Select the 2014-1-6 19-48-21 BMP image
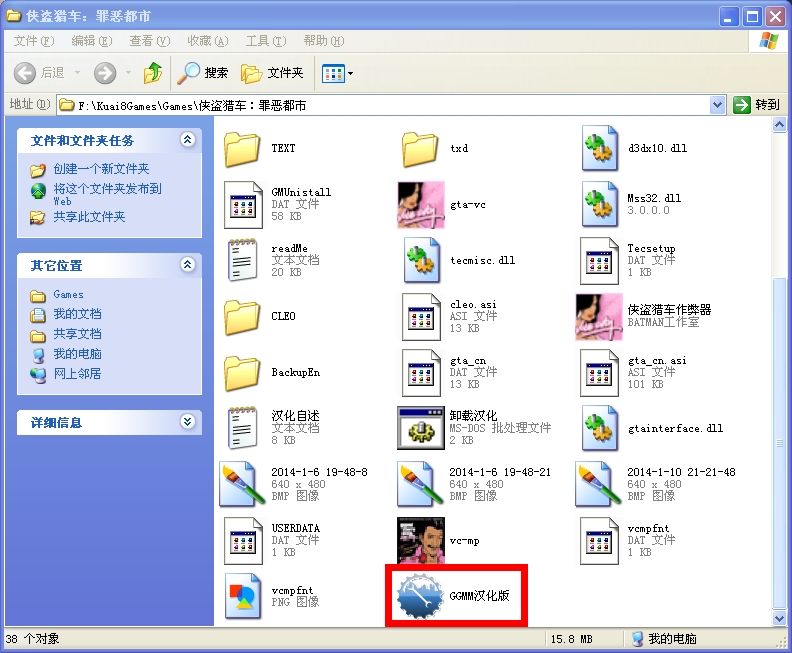The height and width of the screenshot is (653, 792). [420, 484]
